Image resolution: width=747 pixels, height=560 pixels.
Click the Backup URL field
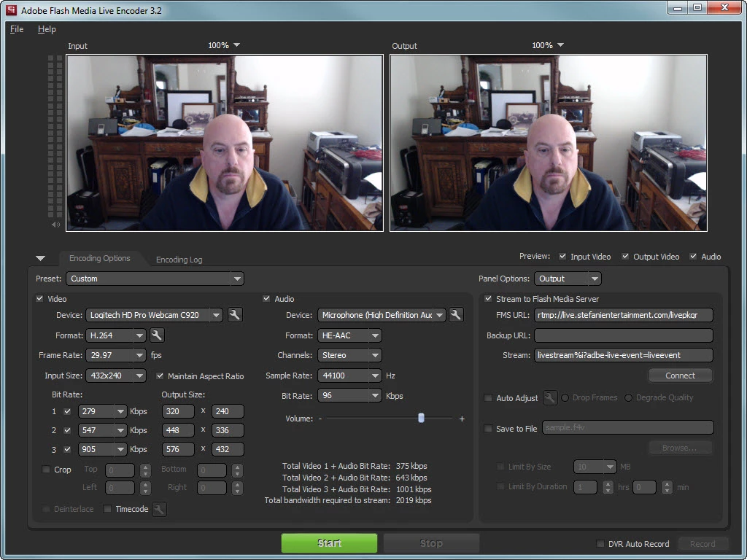click(624, 335)
